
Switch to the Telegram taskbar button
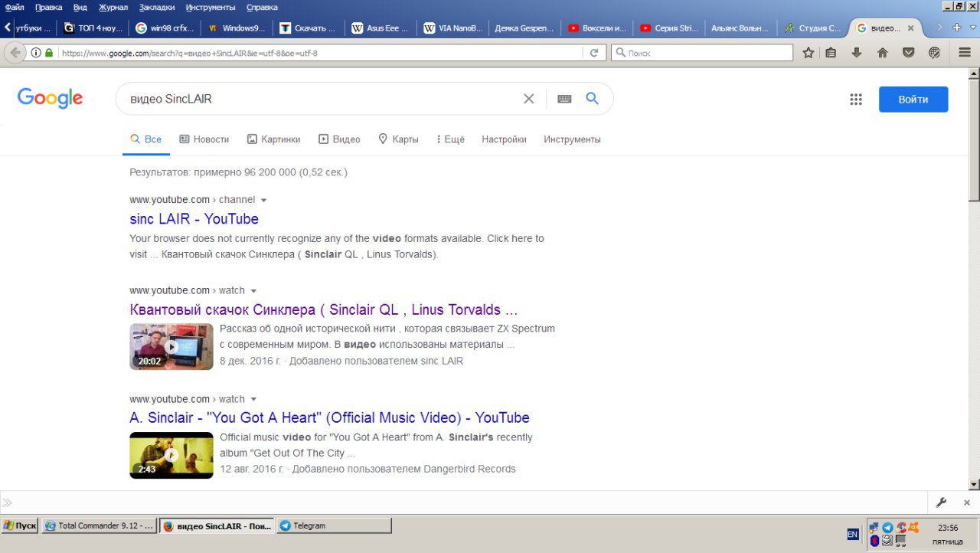pos(334,525)
